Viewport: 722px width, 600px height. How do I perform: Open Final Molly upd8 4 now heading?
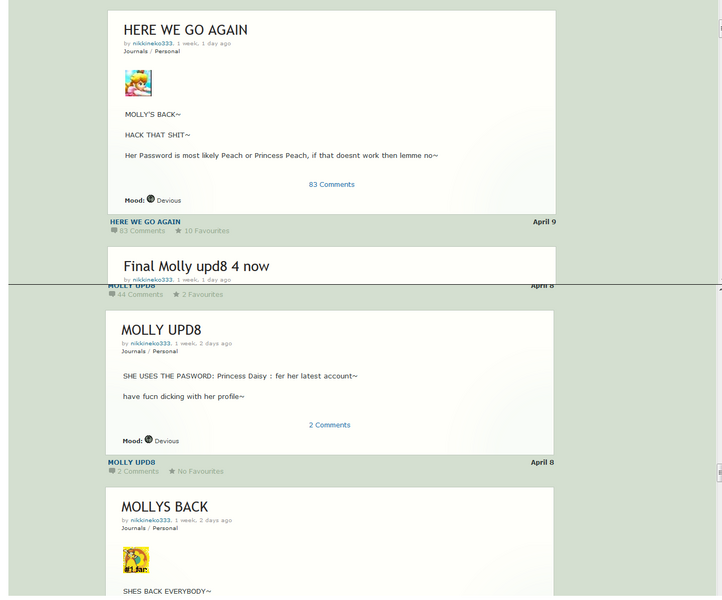(196, 267)
